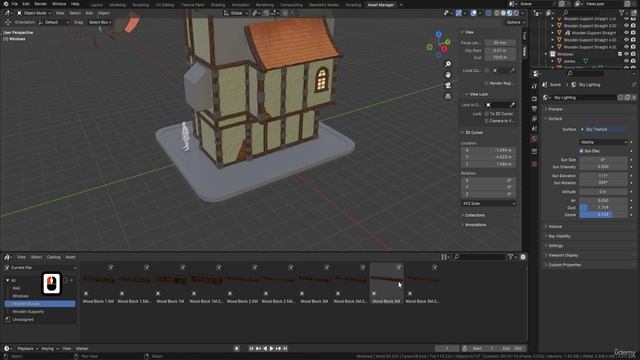Select rendered viewport shading mode icon
This screenshot has height=360, width=640.
(516, 13)
